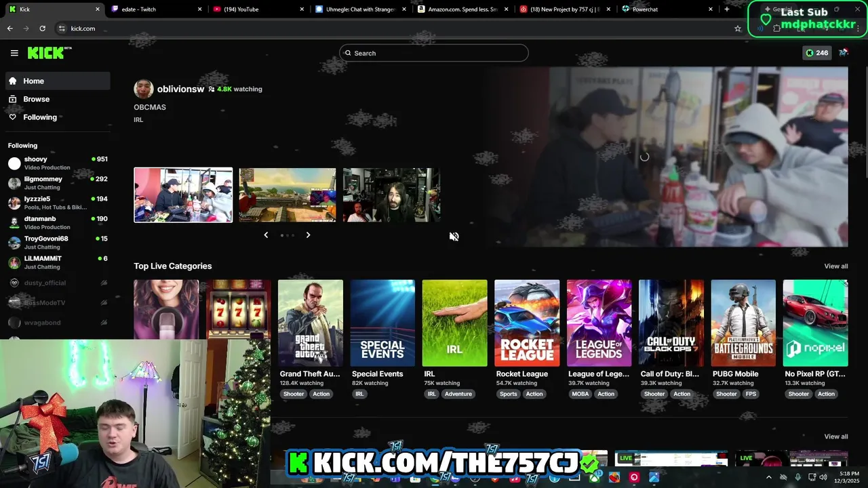The image size is (868, 488).
Task: Click Sports tag under Rocket League
Action: 509,394
